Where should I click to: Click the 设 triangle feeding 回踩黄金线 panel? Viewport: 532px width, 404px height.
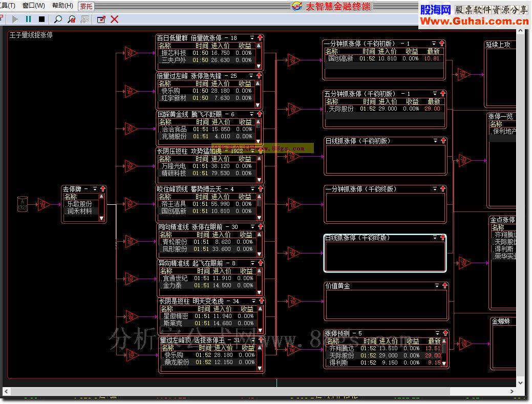click(131, 129)
